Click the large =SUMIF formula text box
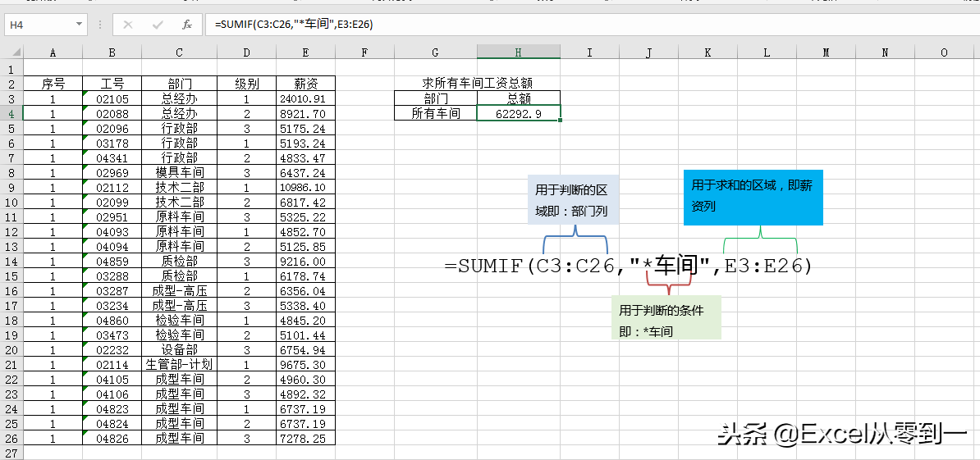Image resolution: width=980 pixels, height=460 pixels. tap(628, 266)
